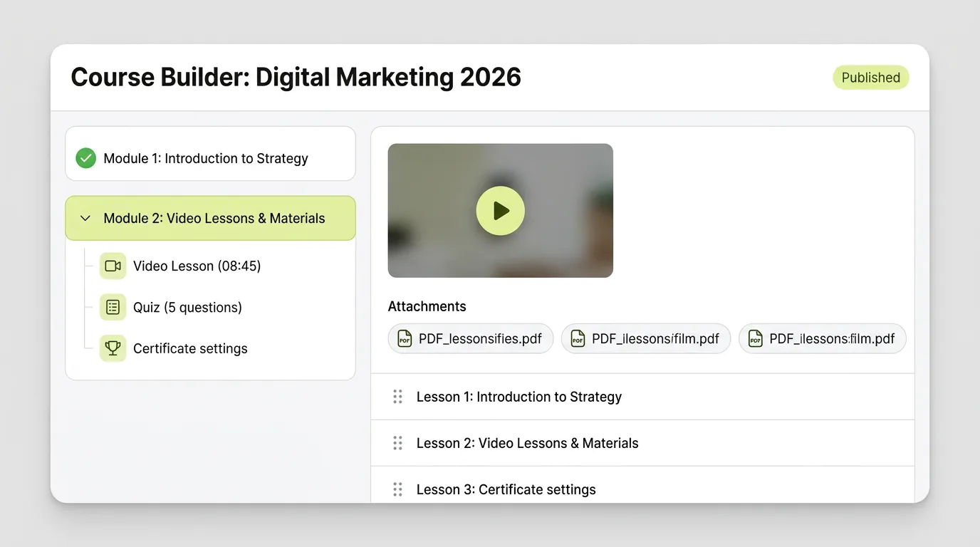Select Module 2: Video Lessons & Materials
This screenshot has height=547, width=980.
(x=210, y=218)
